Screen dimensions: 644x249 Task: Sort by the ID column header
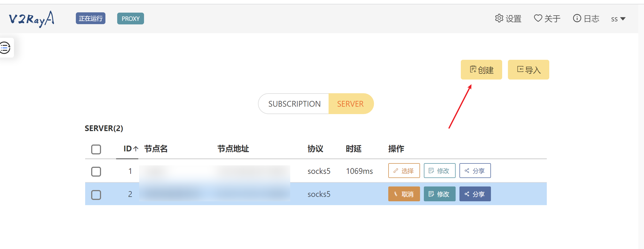click(x=131, y=149)
